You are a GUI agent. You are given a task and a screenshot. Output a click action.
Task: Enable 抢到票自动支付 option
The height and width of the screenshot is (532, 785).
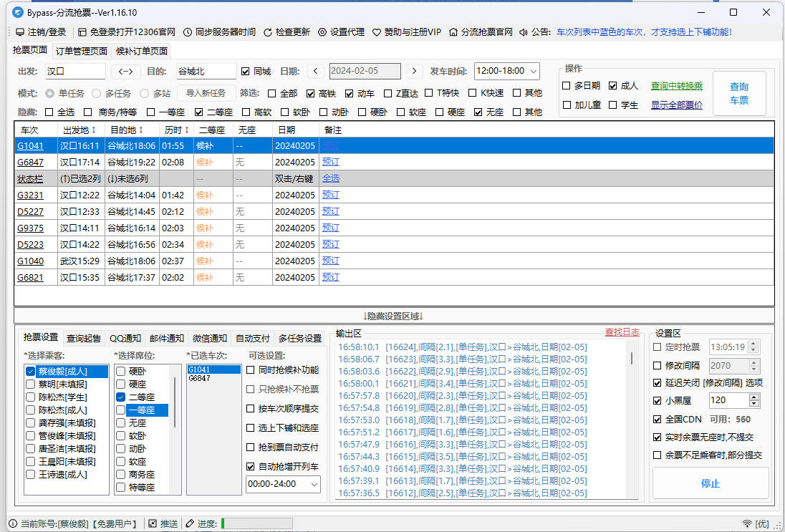click(250, 447)
